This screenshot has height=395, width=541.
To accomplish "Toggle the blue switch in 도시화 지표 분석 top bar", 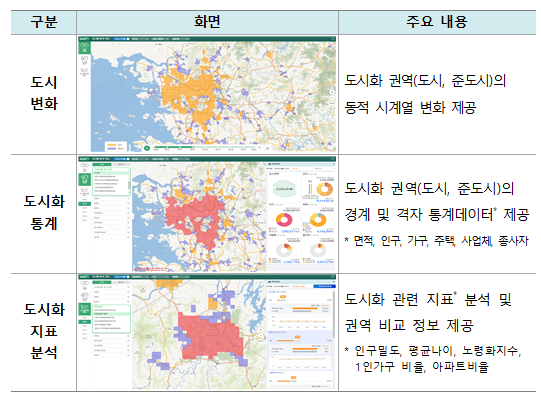I will click(x=121, y=277).
